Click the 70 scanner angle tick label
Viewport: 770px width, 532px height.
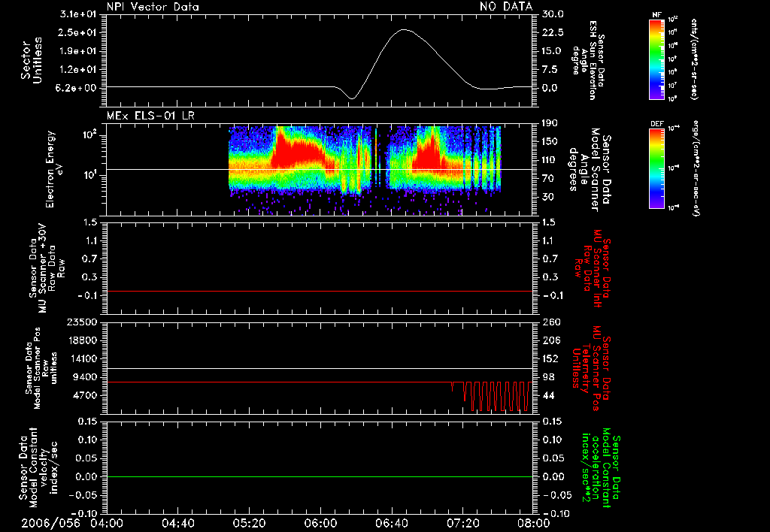coord(547,179)
